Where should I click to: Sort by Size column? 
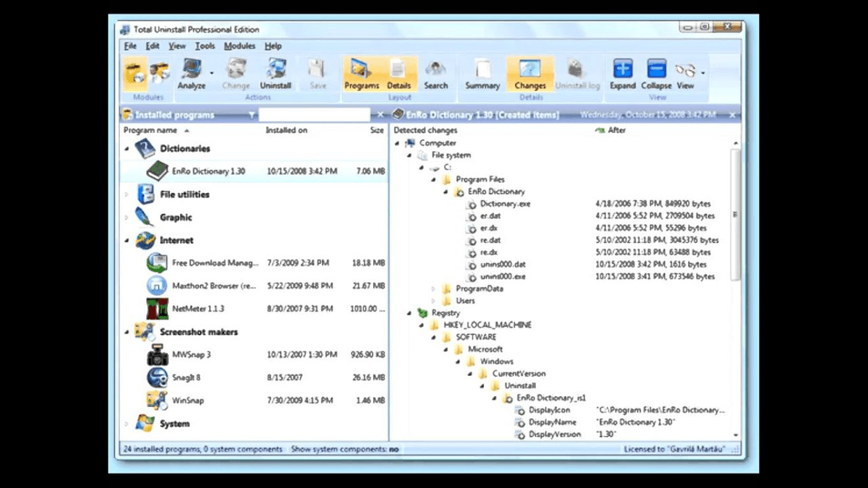coord(376,131)
